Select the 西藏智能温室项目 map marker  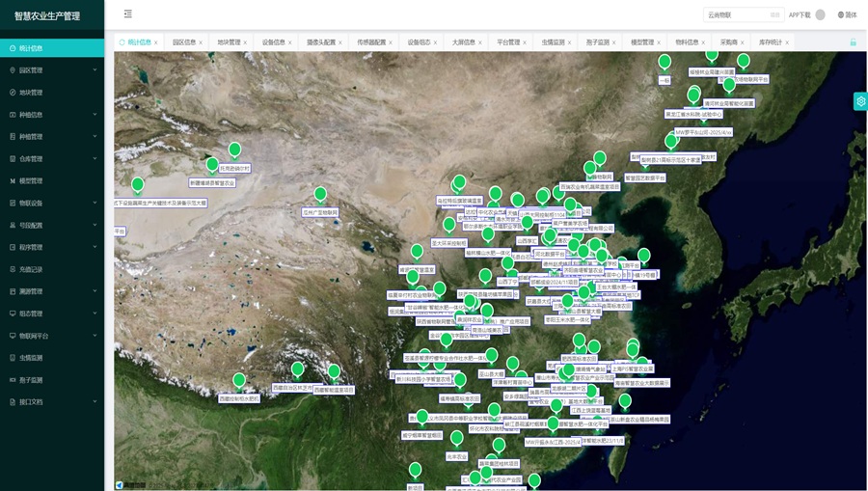tap(334, 372)
